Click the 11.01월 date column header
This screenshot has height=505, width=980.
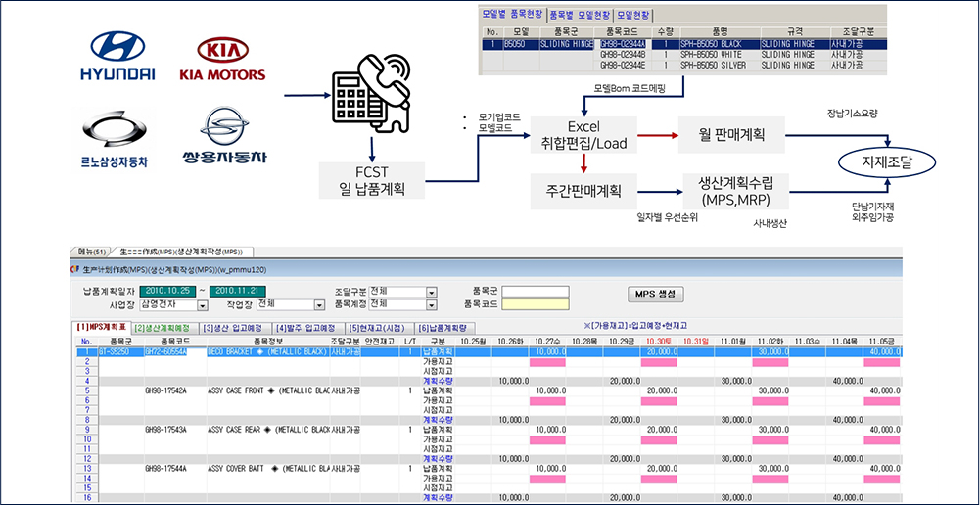733,342
